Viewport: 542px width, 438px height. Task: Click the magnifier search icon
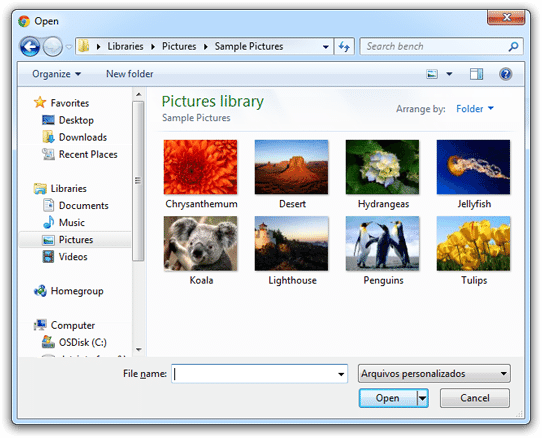point(514,46)
